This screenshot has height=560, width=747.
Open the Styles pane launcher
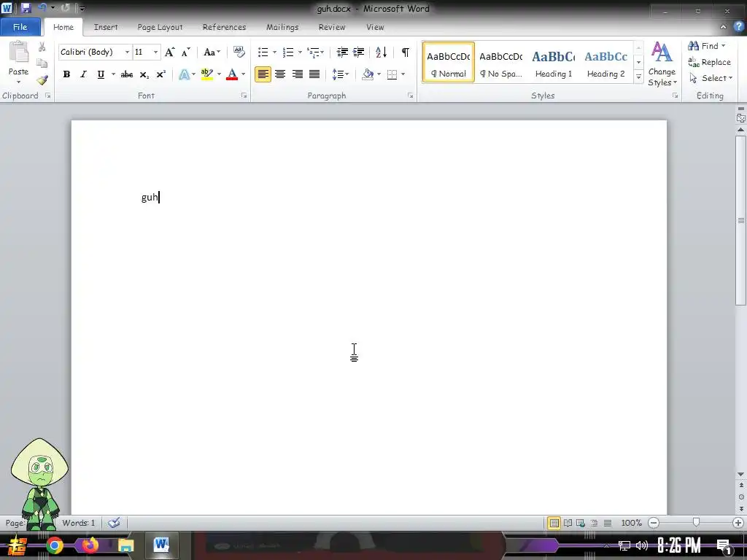point(675,96)
